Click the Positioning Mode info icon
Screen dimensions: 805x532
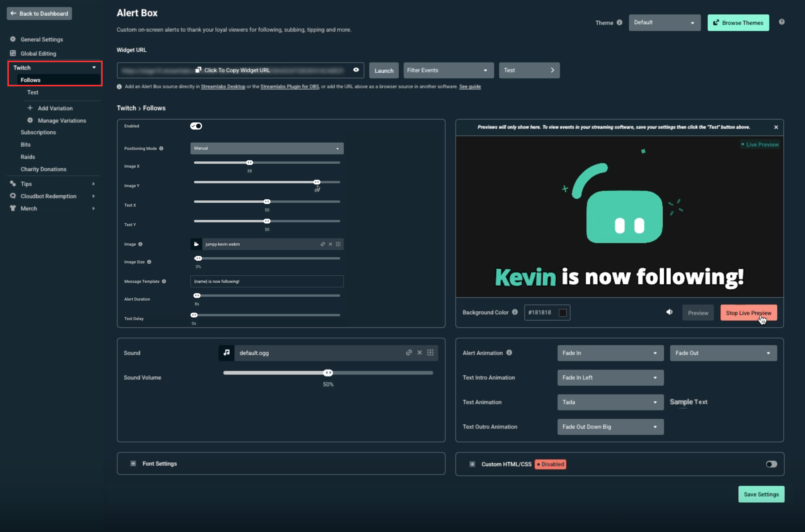pos(161,148)
